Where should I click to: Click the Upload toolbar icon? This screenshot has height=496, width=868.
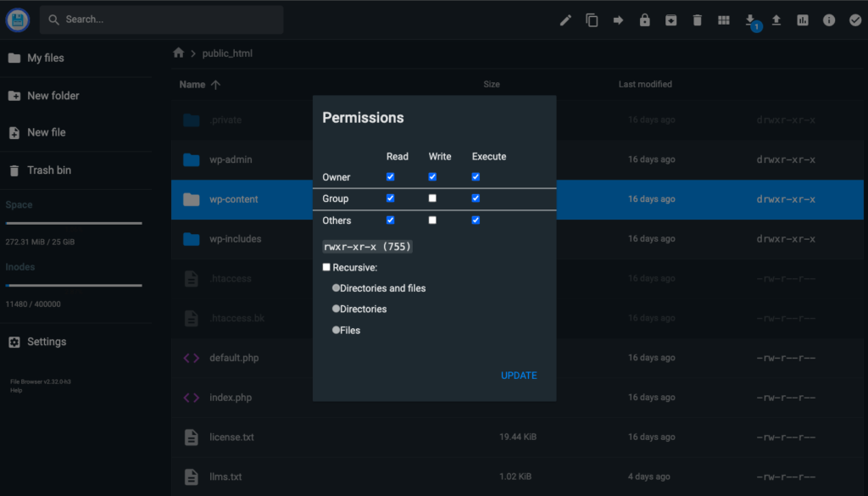coord(776,20)
